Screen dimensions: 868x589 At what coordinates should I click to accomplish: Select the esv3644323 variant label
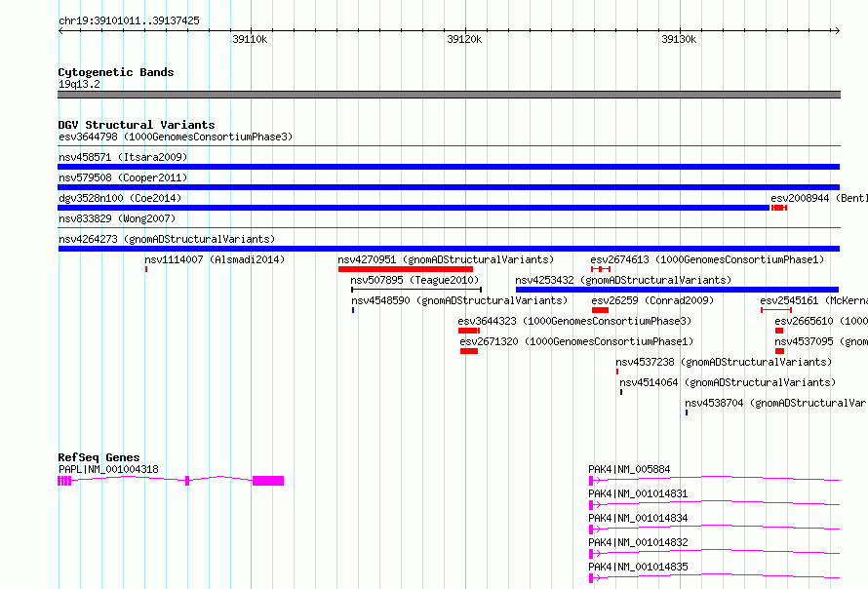pos(574,321)
